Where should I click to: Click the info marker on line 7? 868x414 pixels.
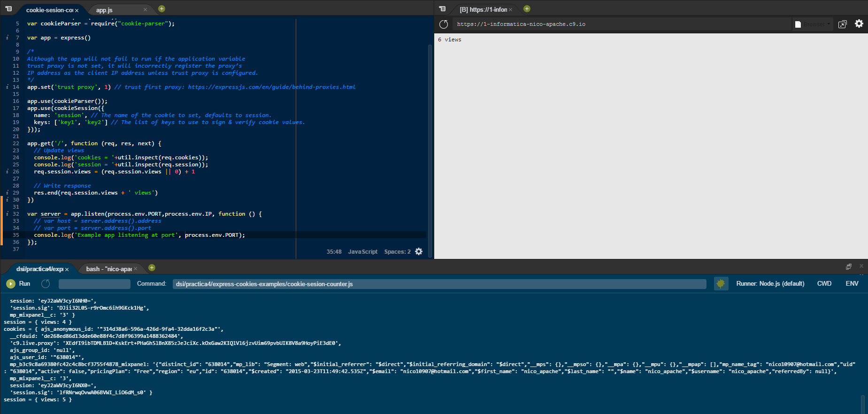(x=7, y=38)
